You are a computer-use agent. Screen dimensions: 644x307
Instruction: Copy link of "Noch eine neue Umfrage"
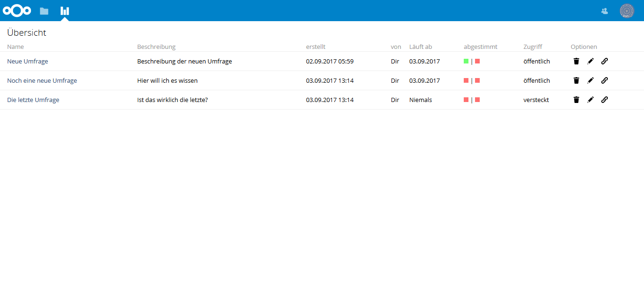[605, 80]
